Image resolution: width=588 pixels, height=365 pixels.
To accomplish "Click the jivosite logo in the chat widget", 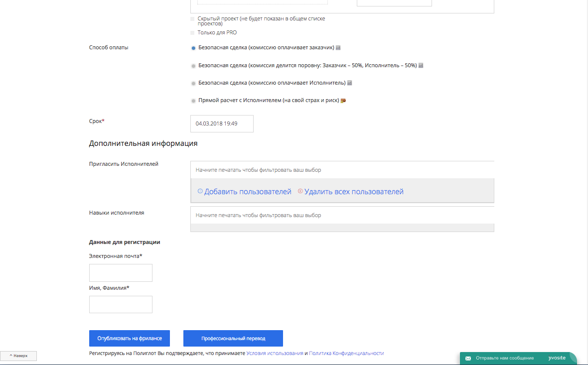I will pyautogui.click(x=556, y=358).
